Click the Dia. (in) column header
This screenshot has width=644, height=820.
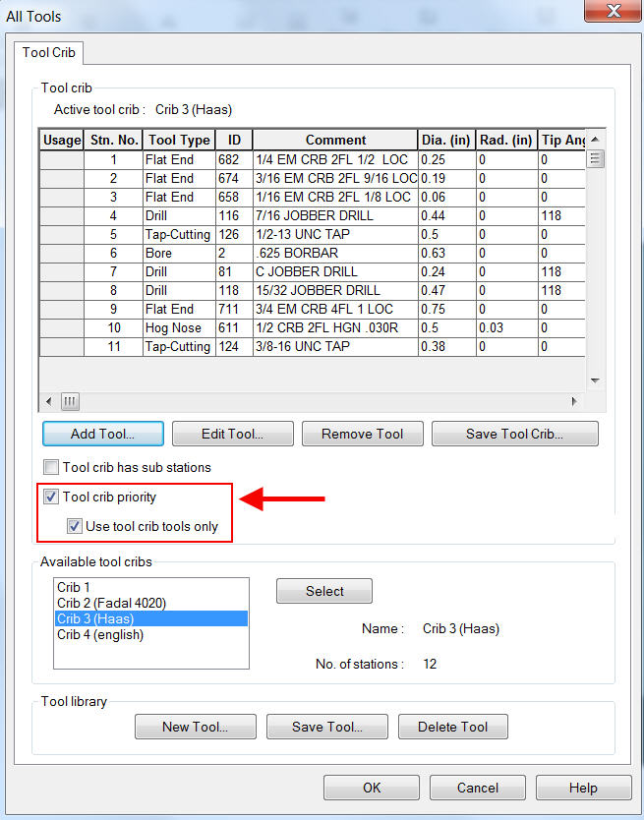[446, 140]
